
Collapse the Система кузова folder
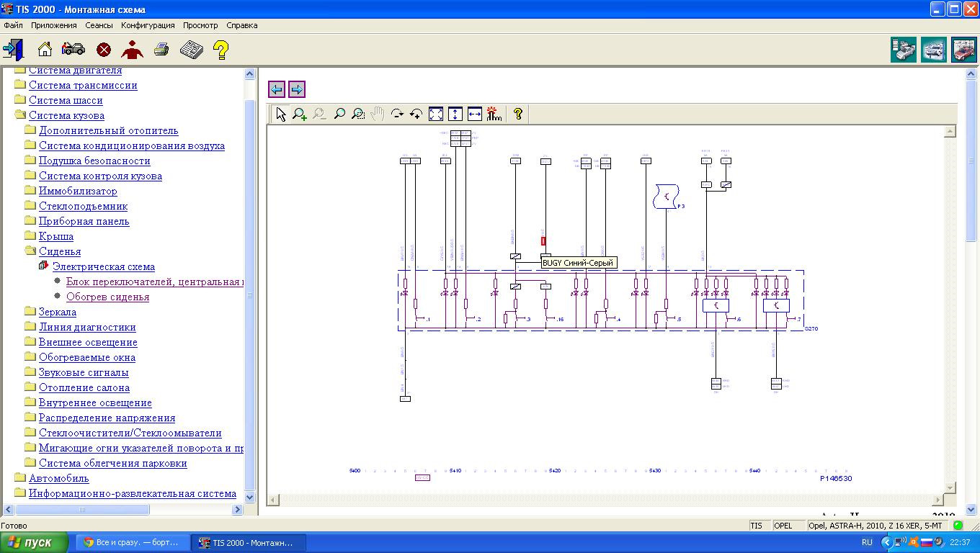[x=20, y=115]
